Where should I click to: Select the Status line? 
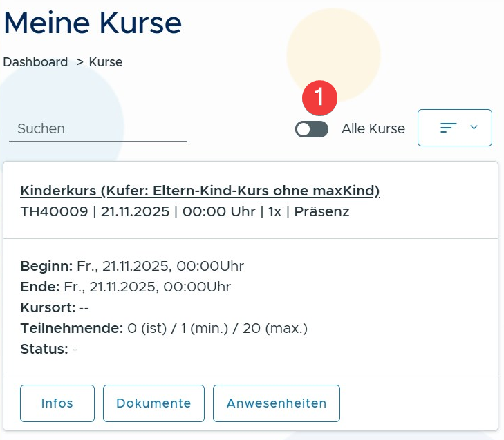49,349
